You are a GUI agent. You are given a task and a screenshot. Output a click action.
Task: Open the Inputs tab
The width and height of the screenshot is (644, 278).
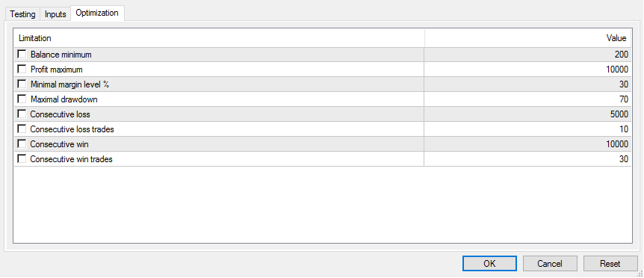[55, 14]
